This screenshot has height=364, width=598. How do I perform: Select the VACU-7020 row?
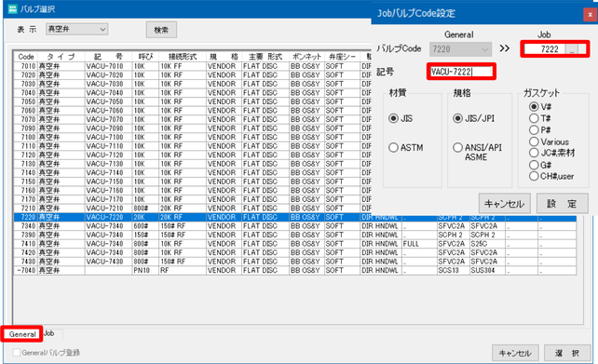click(x=192, y=75)
